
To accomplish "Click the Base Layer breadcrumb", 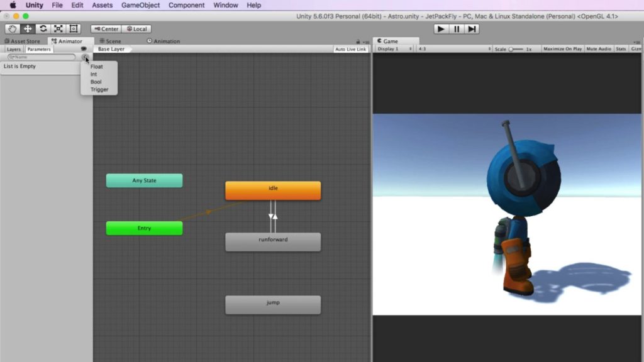I will pos(111,49).
